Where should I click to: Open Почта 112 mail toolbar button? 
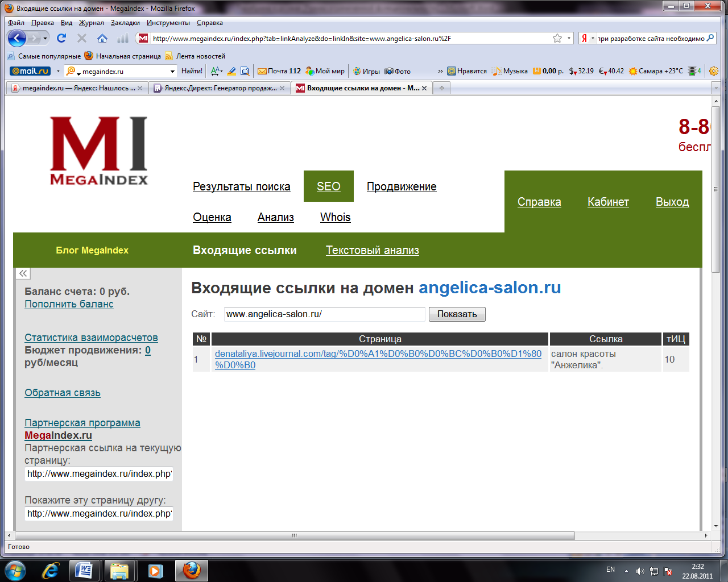(279, 71)
